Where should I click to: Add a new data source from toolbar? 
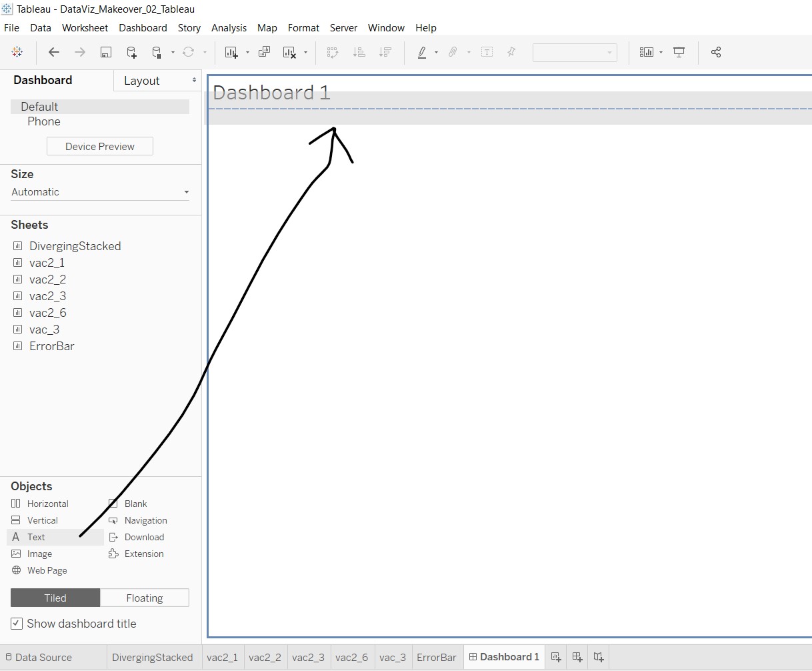(x=131, y=52)
